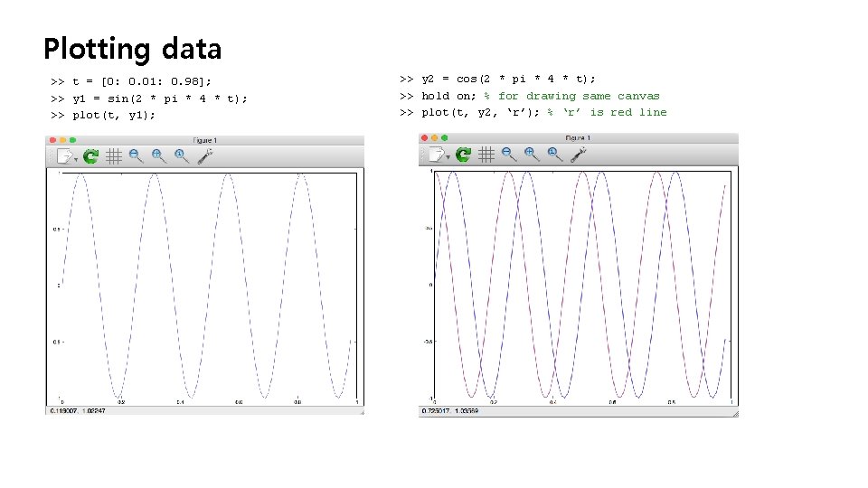The width and height of the screenshot is (868, 488).
Task: Click the green refresh icon in right figure
Action: click(463, 155)
